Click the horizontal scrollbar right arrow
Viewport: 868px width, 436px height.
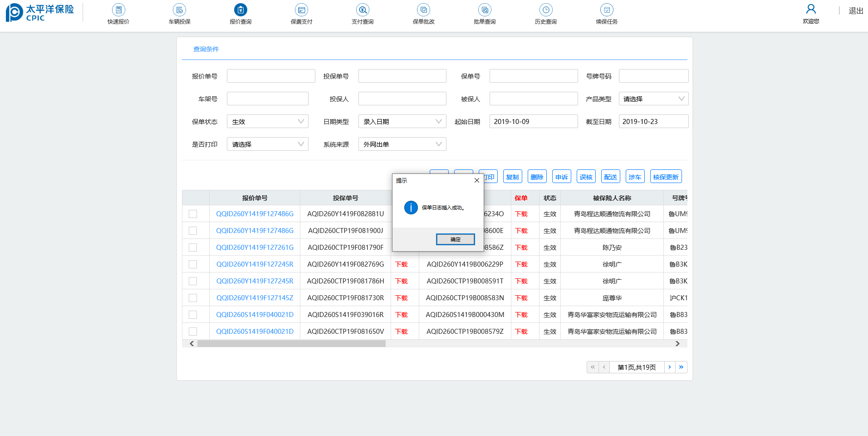coord(677,344)
